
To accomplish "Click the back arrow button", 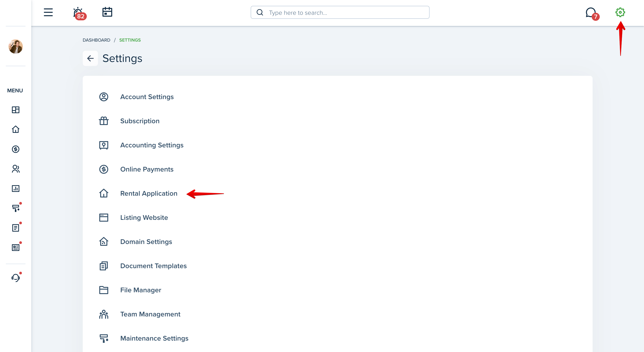I will (x=90, y=59).
